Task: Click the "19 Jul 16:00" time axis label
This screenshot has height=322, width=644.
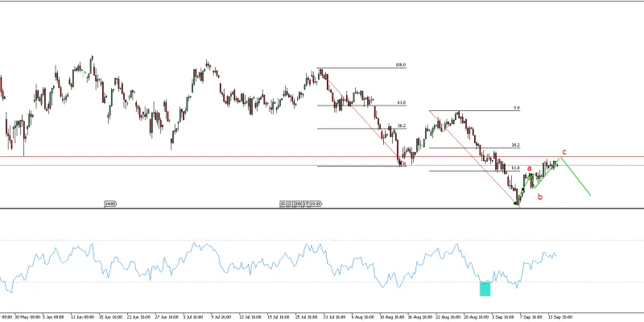Action: 279,317
